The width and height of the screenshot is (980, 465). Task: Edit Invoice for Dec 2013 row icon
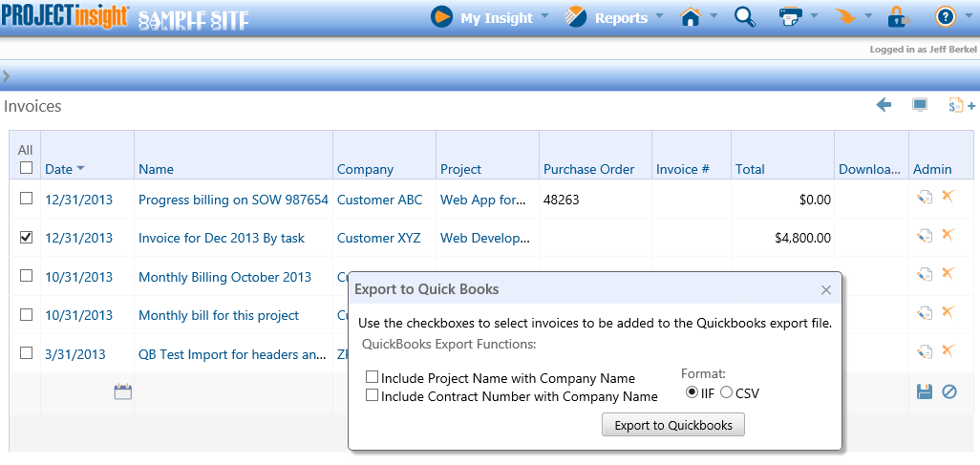[x=925, y=236]
